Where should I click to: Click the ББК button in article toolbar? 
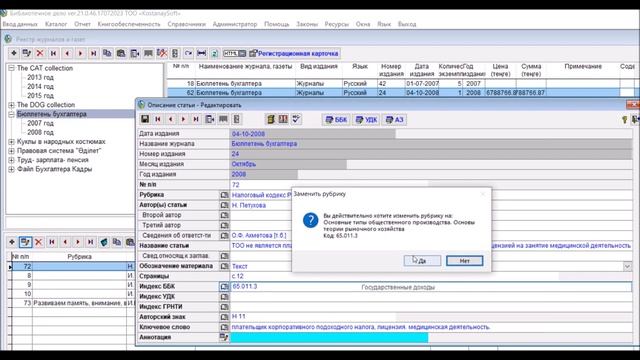click(x=336, y=120)
